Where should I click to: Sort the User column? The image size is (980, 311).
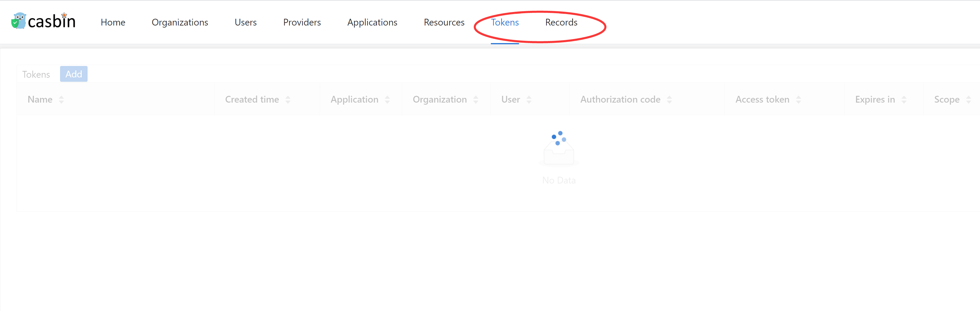coord(529,99)
